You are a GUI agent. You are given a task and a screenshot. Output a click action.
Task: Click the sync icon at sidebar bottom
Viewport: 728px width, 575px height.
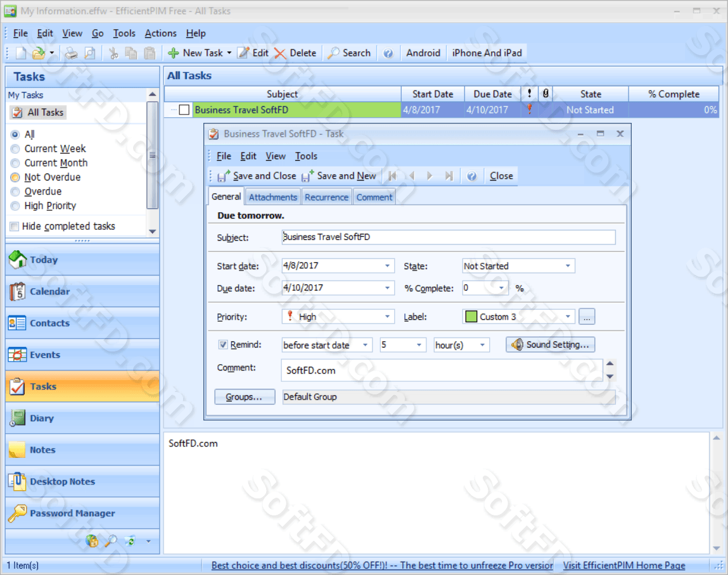pos(130,541)
